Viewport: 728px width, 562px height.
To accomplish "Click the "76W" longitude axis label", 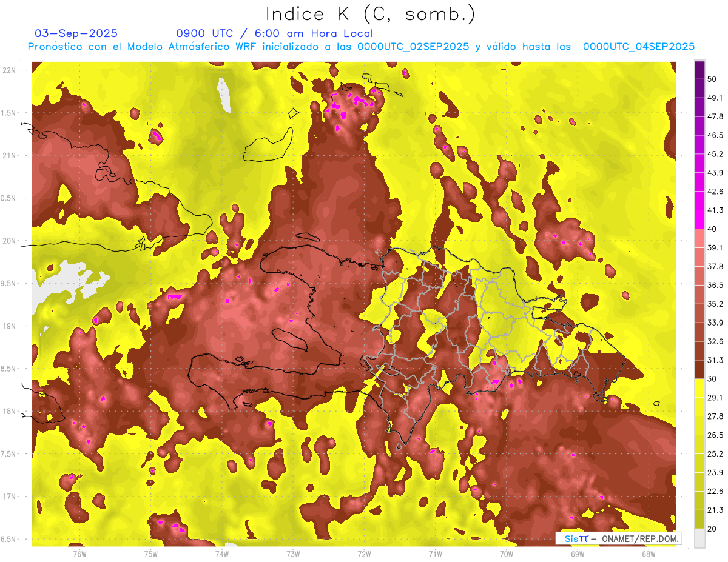I will point(79,554).
